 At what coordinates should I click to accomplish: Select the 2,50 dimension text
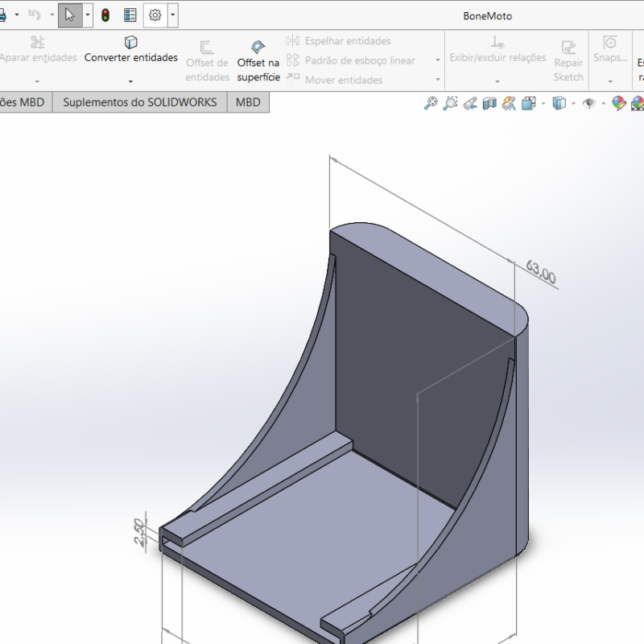139,532
